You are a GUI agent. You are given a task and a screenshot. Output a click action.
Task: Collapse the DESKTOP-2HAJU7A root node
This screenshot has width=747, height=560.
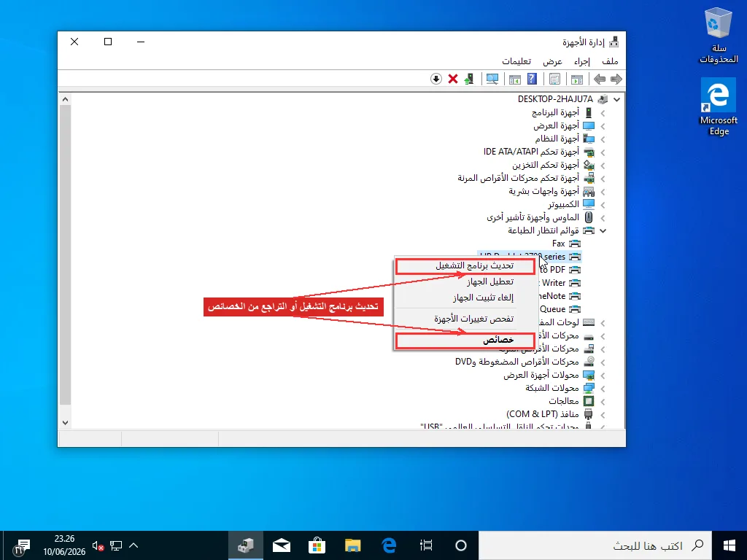coord(617,99)
